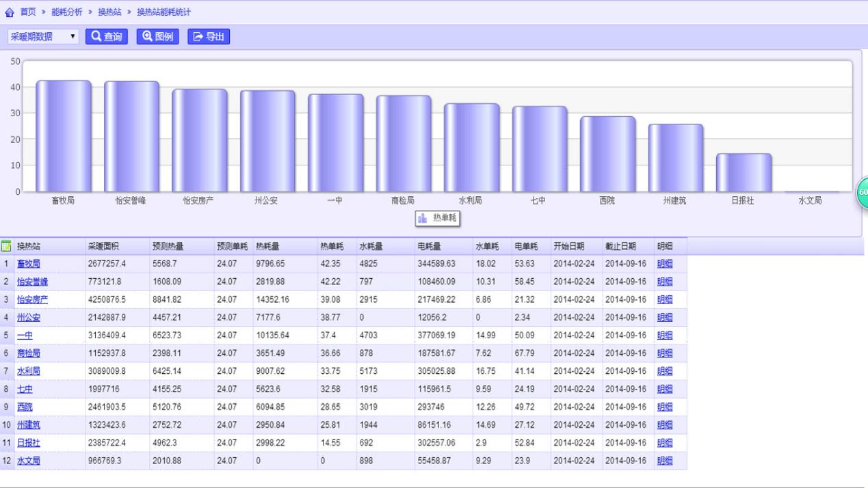Select the 畜牧局 bar in chart
This screenshot has height=488, width=868.
tap(64, 136)
